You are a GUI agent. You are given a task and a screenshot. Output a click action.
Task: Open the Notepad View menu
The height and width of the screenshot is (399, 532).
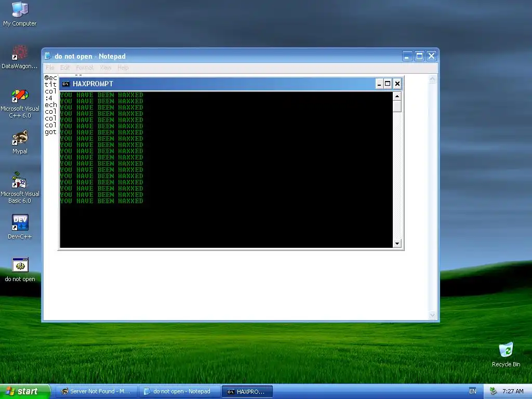point(105,68)
